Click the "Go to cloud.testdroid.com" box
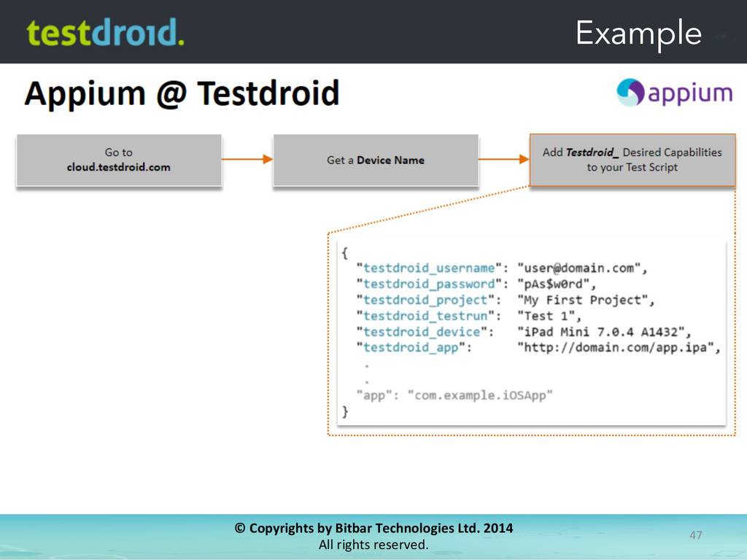This screenshot has width=747, height=560. [x=119, y=160]
